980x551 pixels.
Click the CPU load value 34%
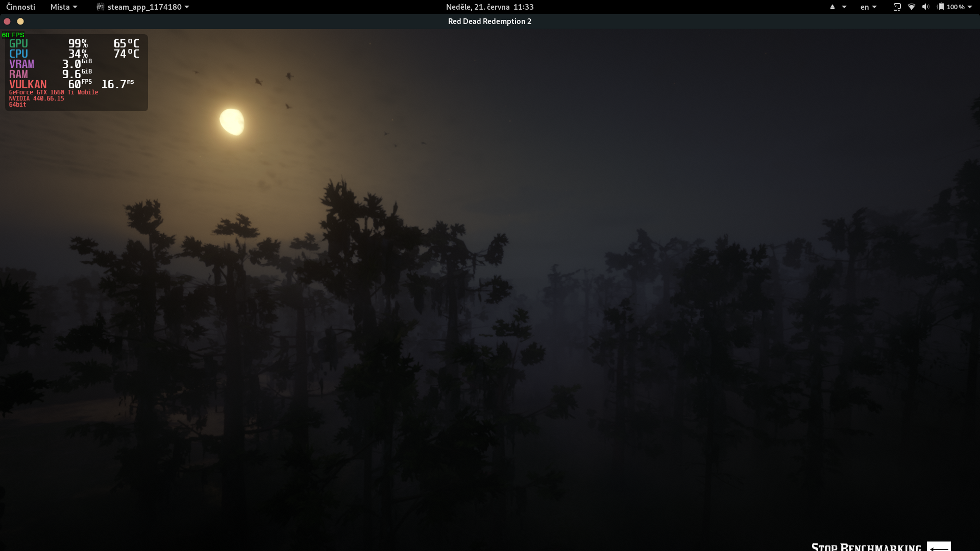(78, 54)
